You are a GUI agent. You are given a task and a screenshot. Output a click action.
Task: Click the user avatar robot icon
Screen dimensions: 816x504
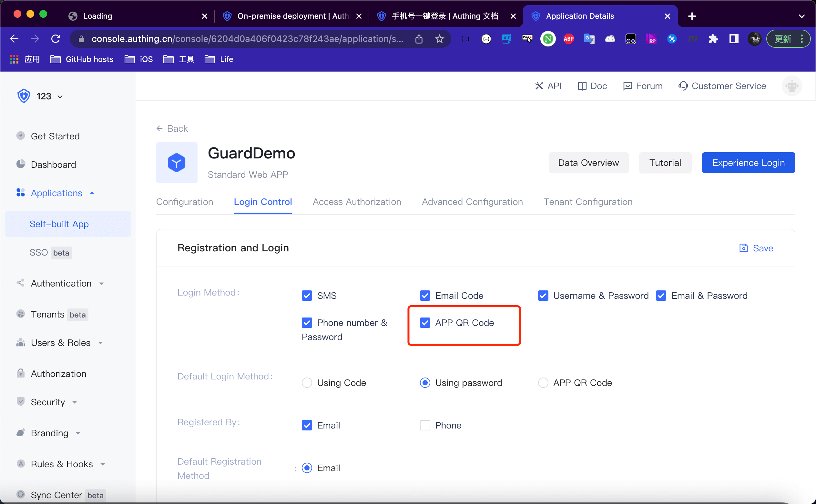point(792,86)
